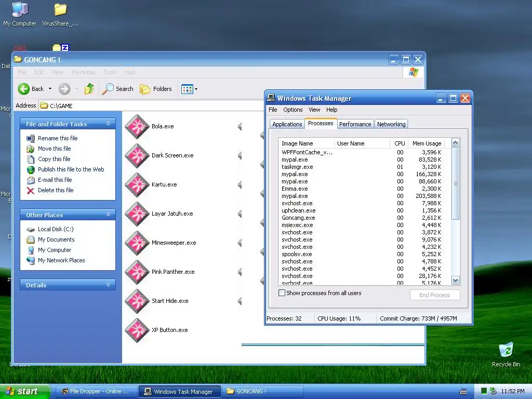Select the Start Hide.exe icon
The width and height of the screenshot is (532, 399).
137,301
